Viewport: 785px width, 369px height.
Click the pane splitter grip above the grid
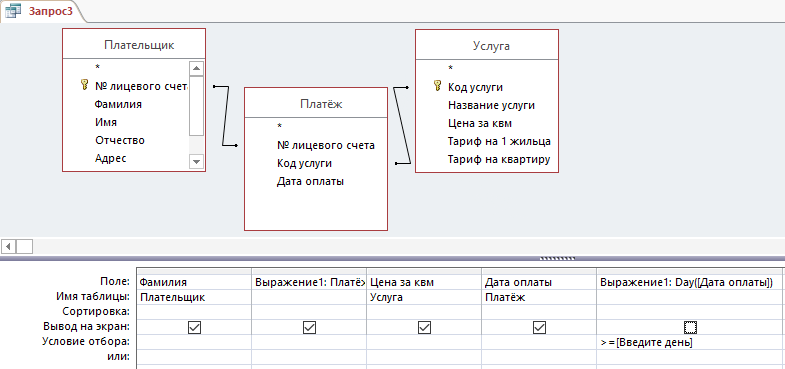(558, 259)
